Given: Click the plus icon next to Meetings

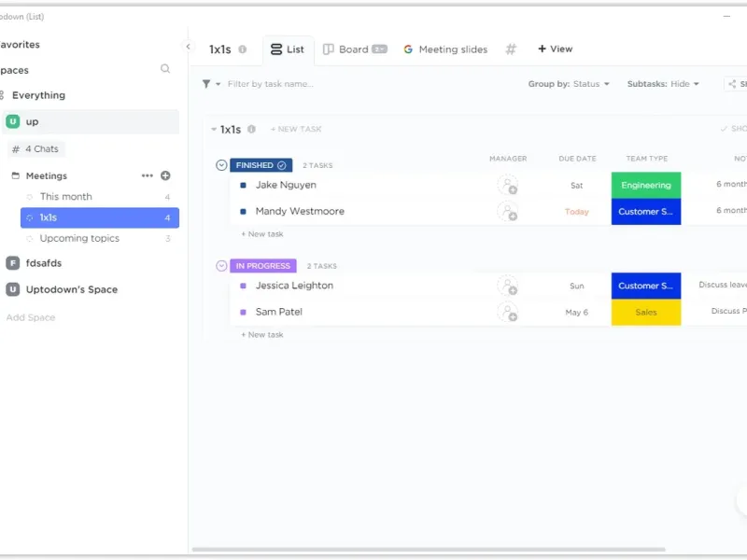Looking at the screenshot, I should (x=165, y=175).
